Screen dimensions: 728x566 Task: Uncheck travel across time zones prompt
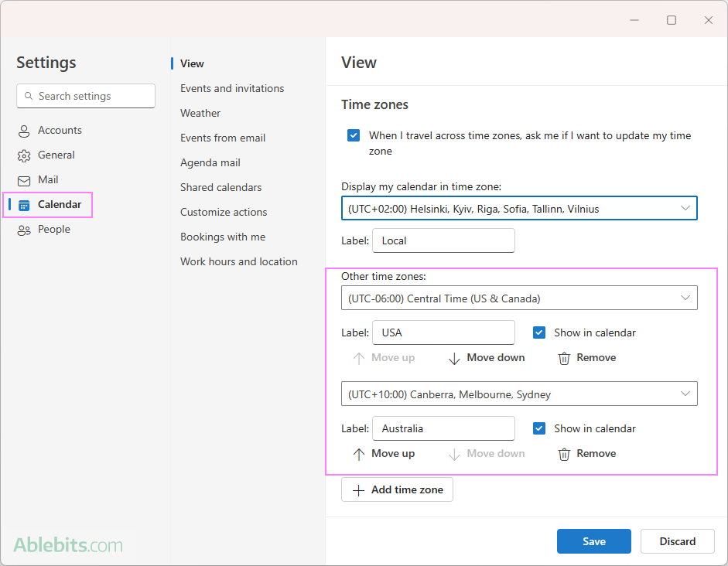(354, 135)
